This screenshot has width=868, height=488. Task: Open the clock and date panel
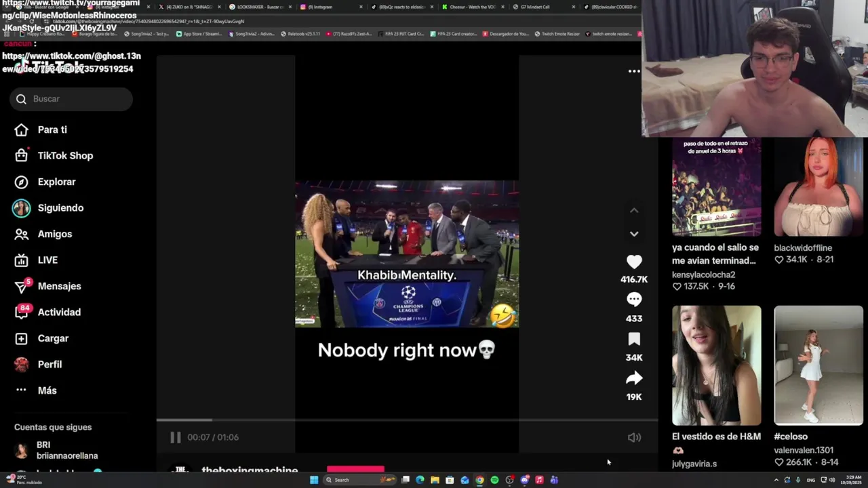click(x=852, y=480)
